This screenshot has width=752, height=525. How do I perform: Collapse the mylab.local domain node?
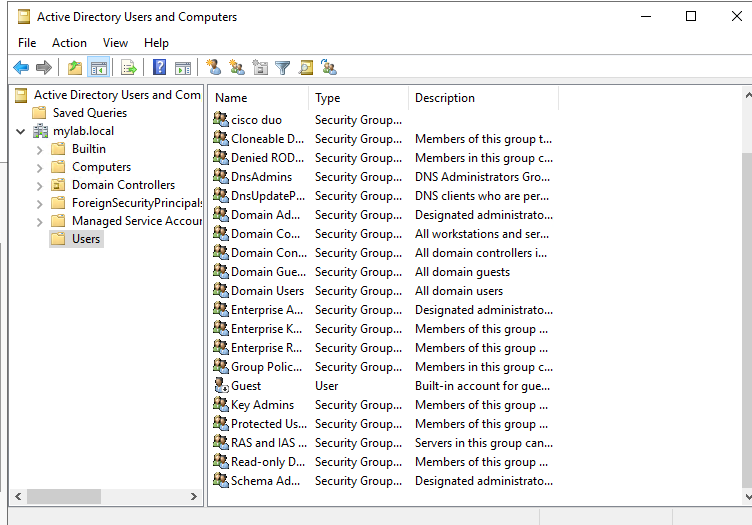pos(21,131)
